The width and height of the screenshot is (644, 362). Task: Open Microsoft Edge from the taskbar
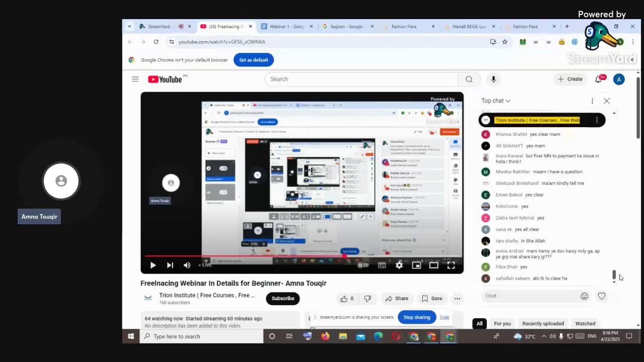pos(378,336)
